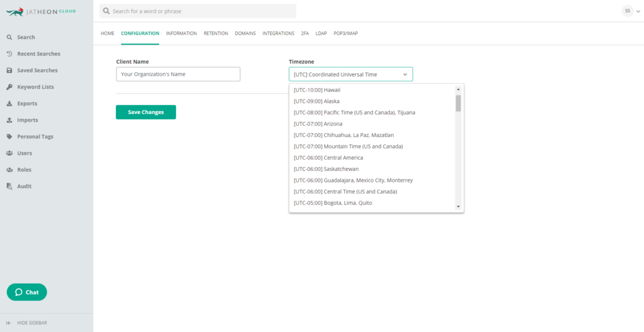The height and width of the screenshot is (332, 644).
Task: Click the Exports download icon
Action: (9, 104)
